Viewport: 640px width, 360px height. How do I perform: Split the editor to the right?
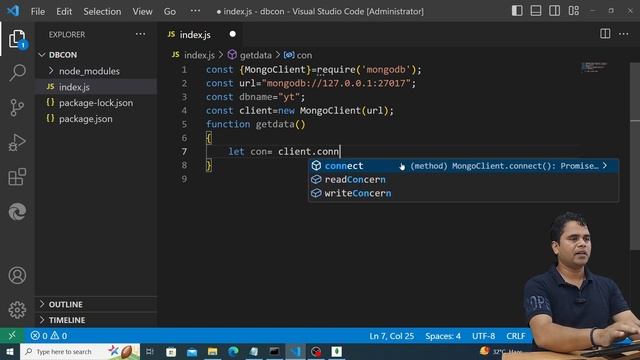tap(605, 34)
